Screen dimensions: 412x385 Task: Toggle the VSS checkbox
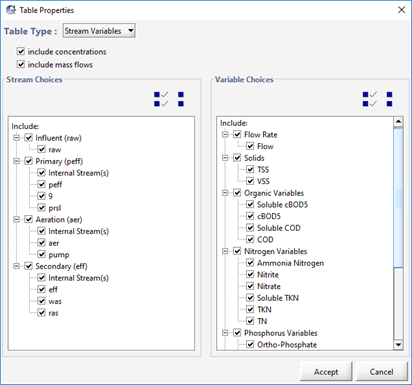250,181
